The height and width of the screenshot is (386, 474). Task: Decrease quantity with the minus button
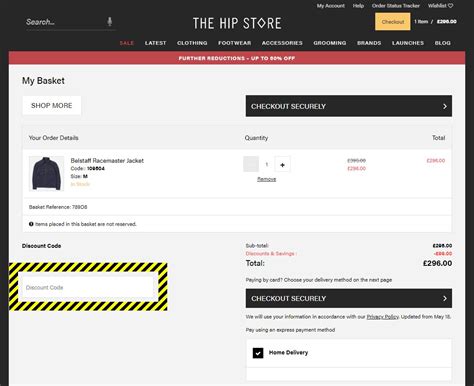(251, 164)
